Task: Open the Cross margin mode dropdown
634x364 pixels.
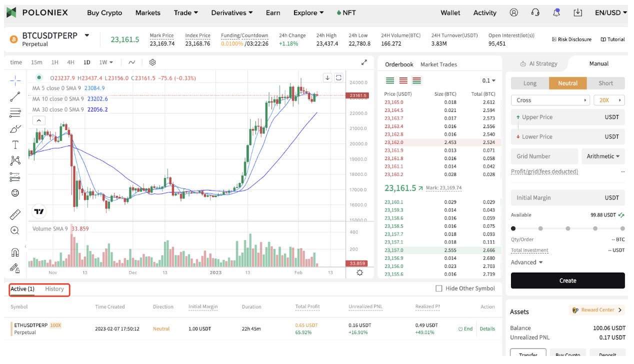Action: 550,100
